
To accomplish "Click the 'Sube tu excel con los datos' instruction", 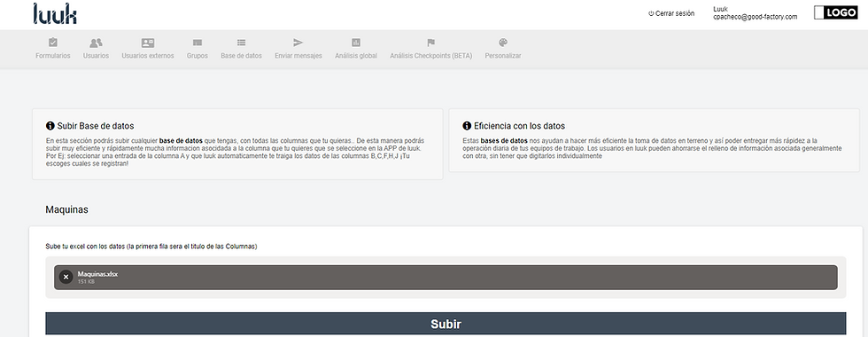I will (x=151, y=247).
